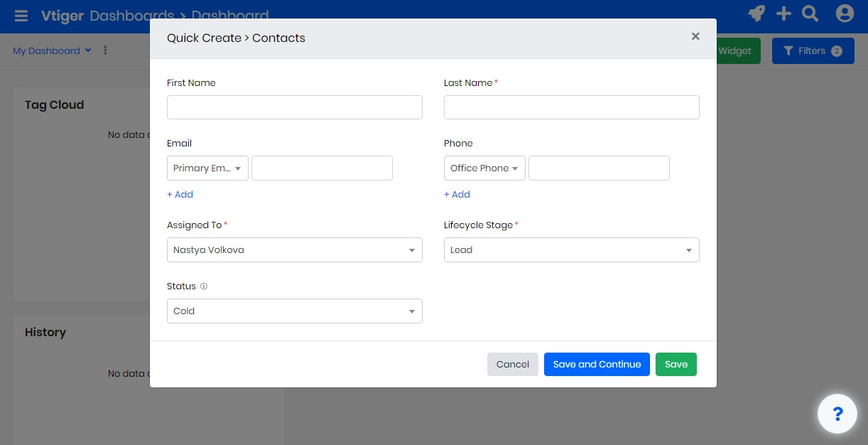This screenshot has width=868, height=445.
Task: Change the Assigned To user dropdown
Action: 295,250
